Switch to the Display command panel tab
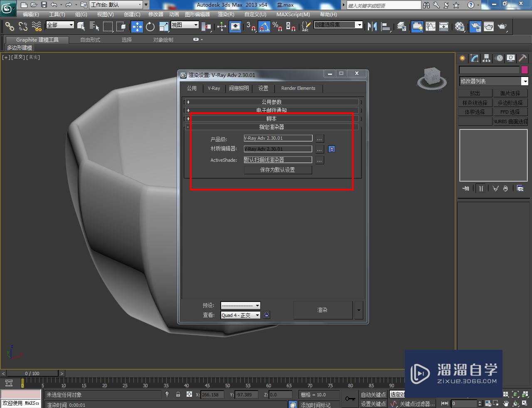The width and height of the screenshot is (532, 408). pos(511,58)
